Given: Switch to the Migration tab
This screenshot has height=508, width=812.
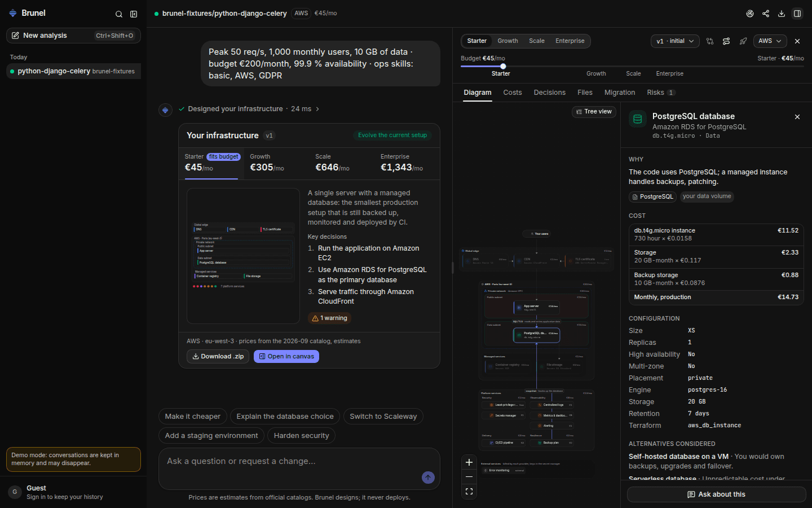Looking at the screenshot, I should pos(620,93).
